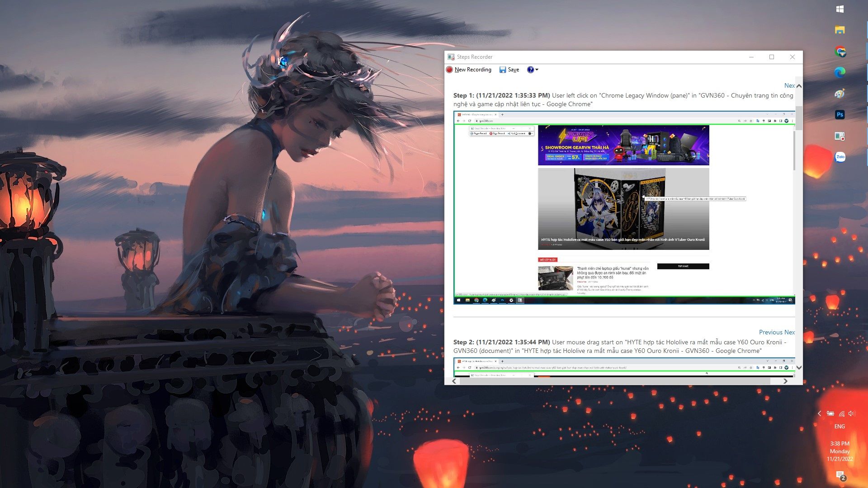
Task: Toggle ENG language input in taskbar
Action: (x=840, y=426)
